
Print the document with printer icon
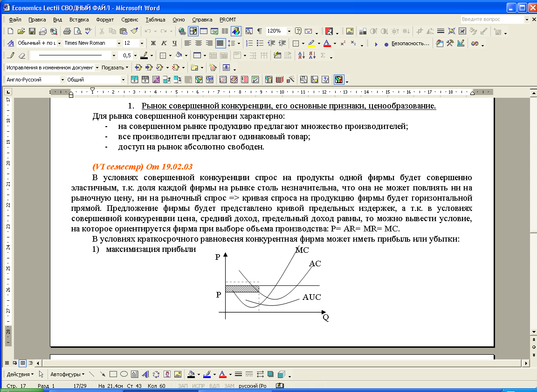point(67,31)
